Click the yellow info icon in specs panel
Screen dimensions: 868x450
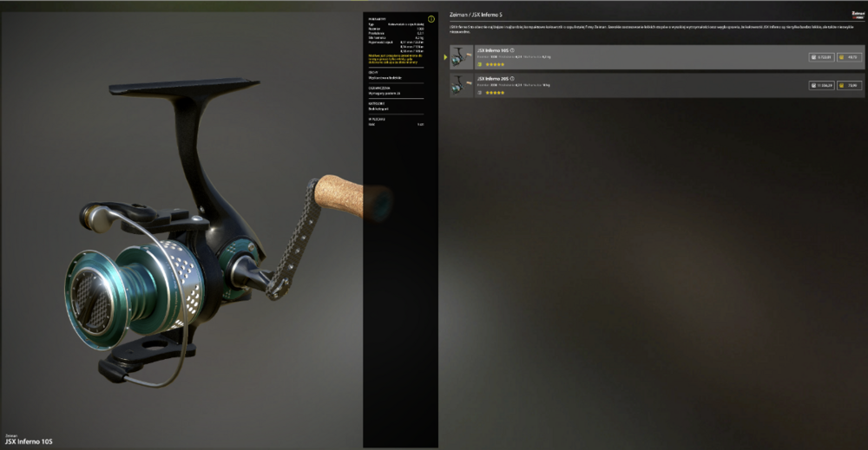431,19
